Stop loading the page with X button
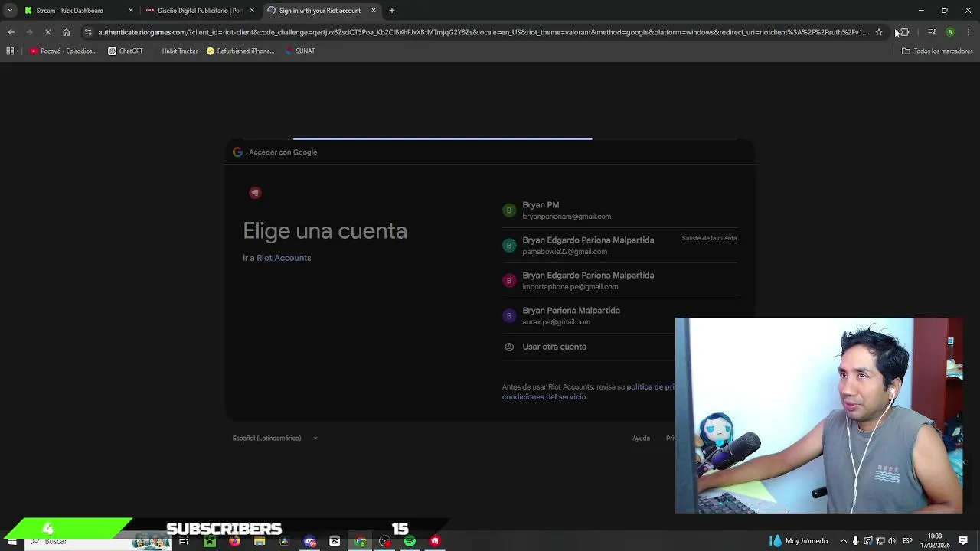The height and width of the screenshot is (551, 980). (47, 32)
